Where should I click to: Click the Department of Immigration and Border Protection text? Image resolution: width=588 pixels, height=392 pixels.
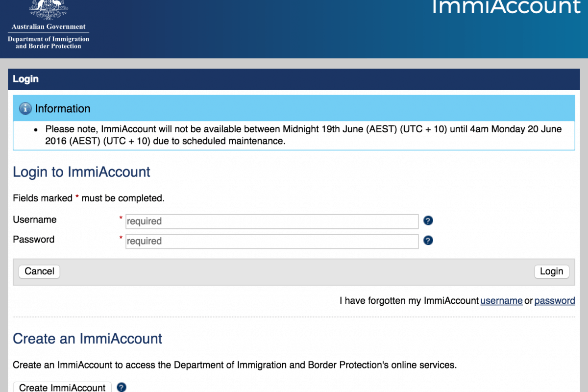[49, 43]
